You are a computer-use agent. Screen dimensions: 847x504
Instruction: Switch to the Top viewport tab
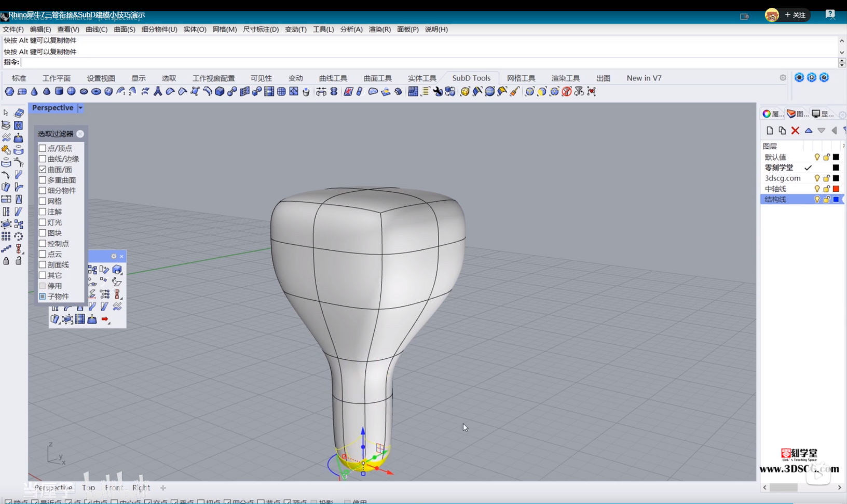[x=88, y=487]
